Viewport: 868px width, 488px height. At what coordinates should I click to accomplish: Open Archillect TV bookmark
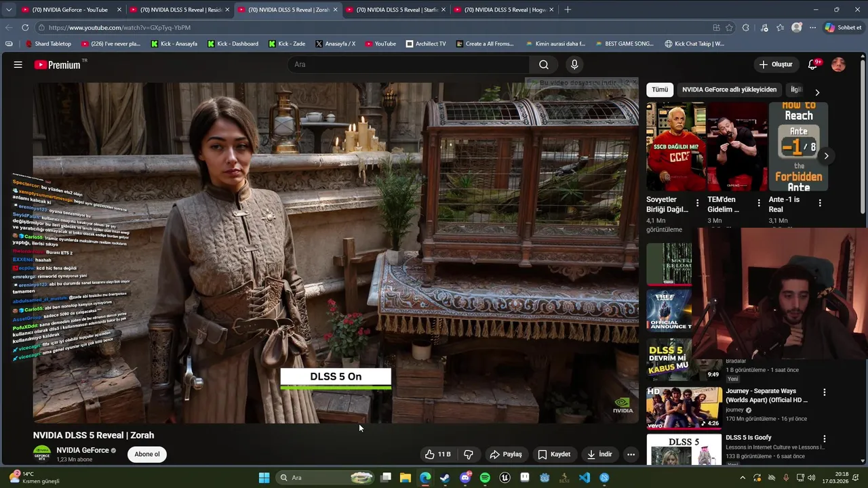(426, 43)
